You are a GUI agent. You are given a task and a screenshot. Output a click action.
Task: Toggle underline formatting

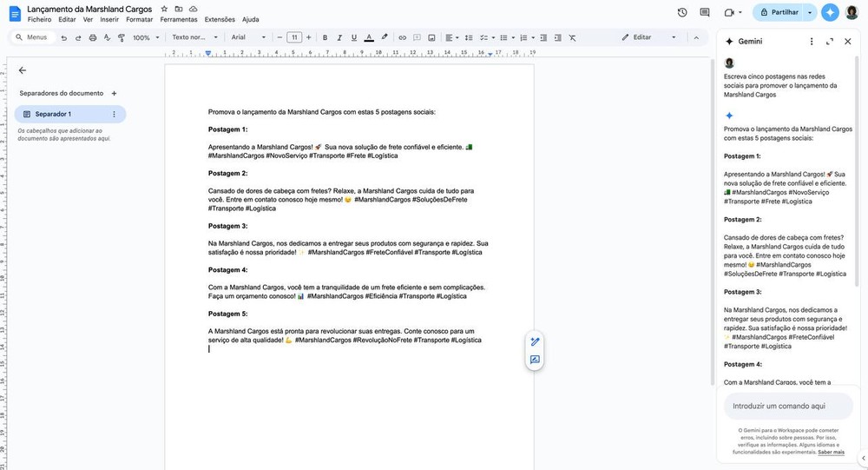(x=354, y=37)
